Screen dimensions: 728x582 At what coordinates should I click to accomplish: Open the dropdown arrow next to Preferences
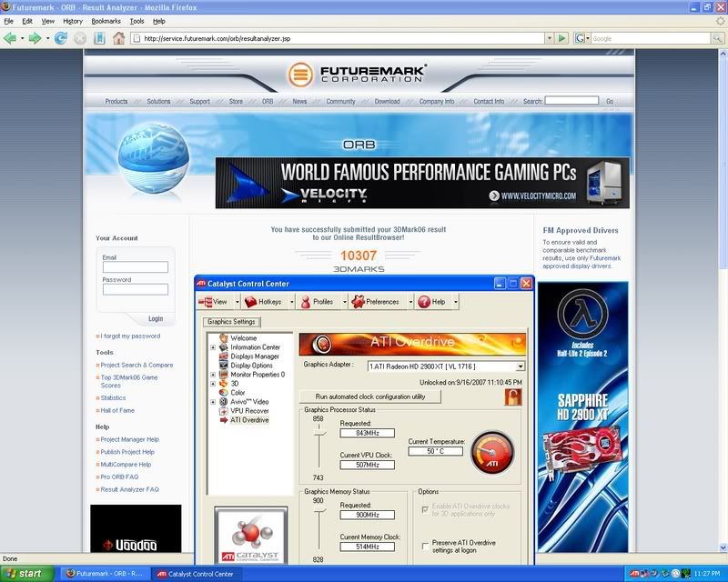(x=410, y=302)
